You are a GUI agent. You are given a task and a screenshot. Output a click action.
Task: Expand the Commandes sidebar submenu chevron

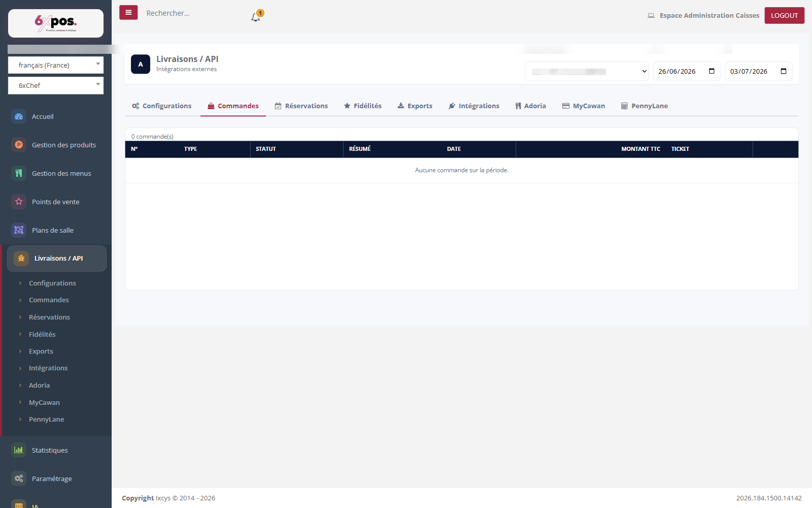coord(20,300)
